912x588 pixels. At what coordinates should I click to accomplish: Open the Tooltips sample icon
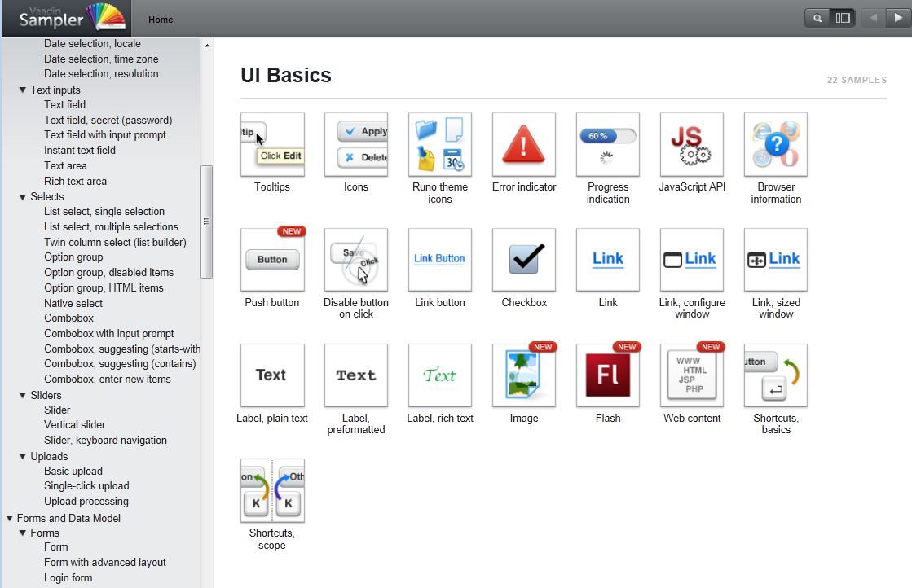click(x=272, y=145)
